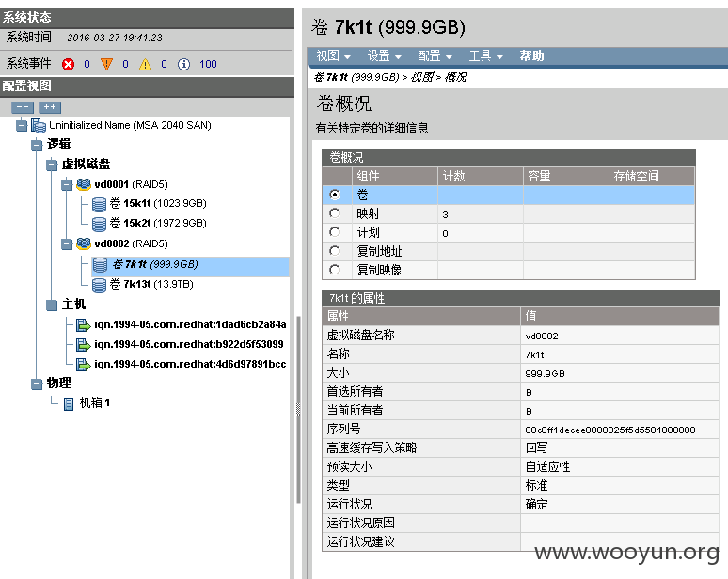Select volume 15k1t (1023.9GB) in tree
Screen dimensions: 728x579
pos(158,204)
